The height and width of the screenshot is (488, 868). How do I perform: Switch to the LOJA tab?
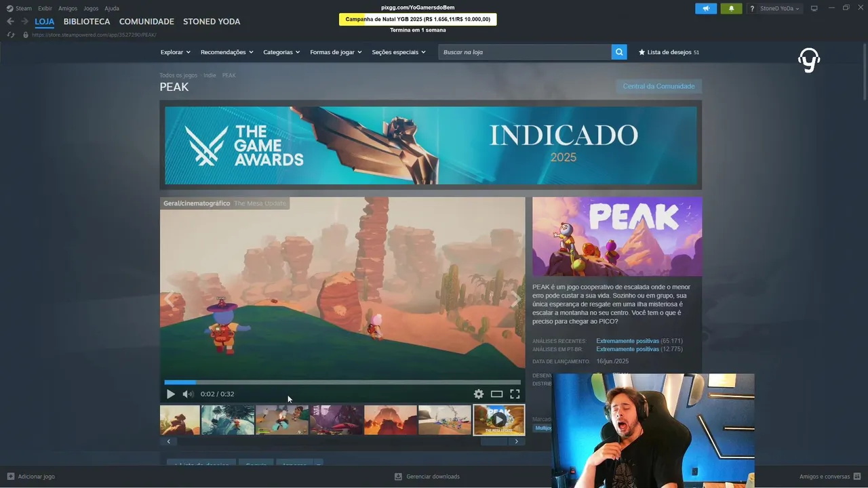click(x=45, y=22)
